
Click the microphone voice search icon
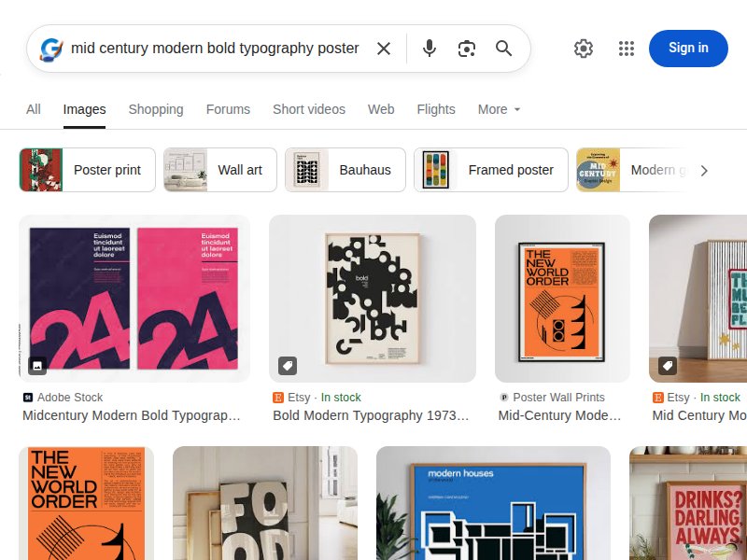pyautogui.click(x=430, y=49)
